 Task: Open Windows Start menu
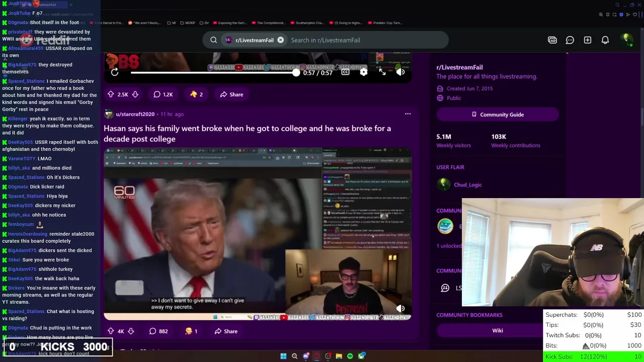pyautogui.click(x=283, y=356)
